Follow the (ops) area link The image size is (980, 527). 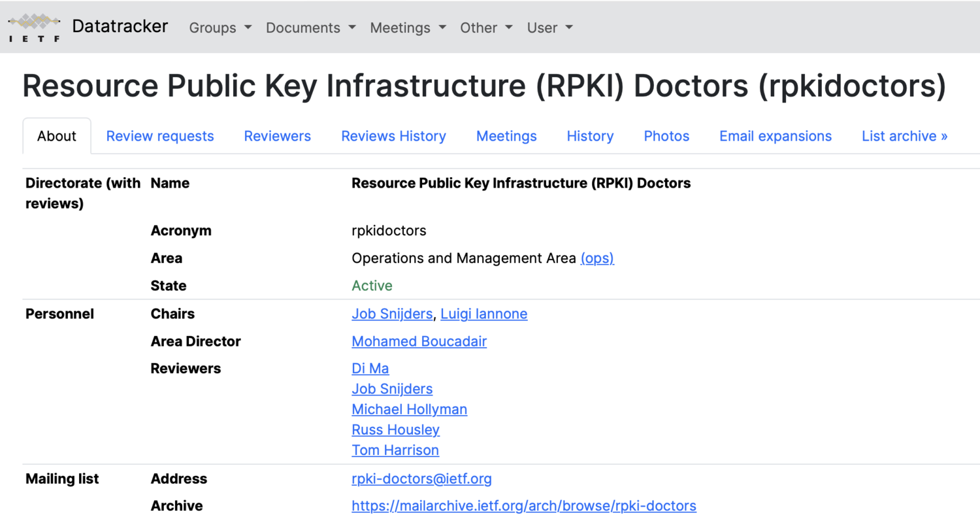click(x=597, y=258)
